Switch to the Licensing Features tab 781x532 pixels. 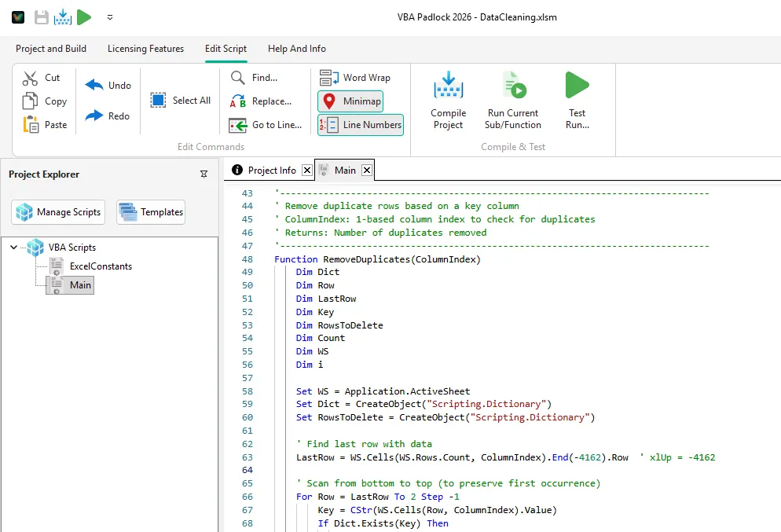(x=145, y=49)
